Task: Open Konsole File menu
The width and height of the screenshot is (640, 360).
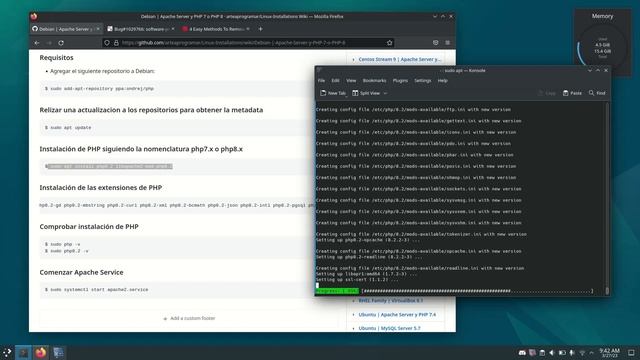Action: 322,81
